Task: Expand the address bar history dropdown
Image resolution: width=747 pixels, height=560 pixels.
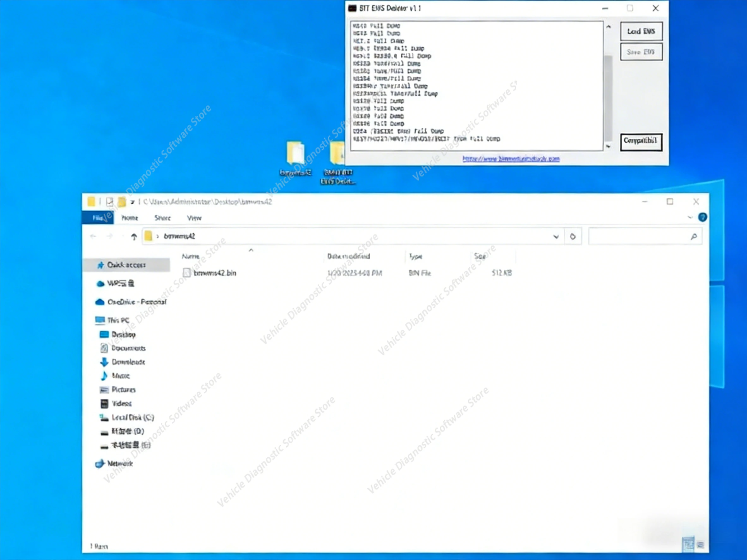Action: coord(556,237)
